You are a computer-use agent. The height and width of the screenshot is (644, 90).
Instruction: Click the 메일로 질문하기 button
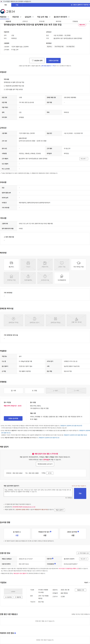[x=60, y=510]
